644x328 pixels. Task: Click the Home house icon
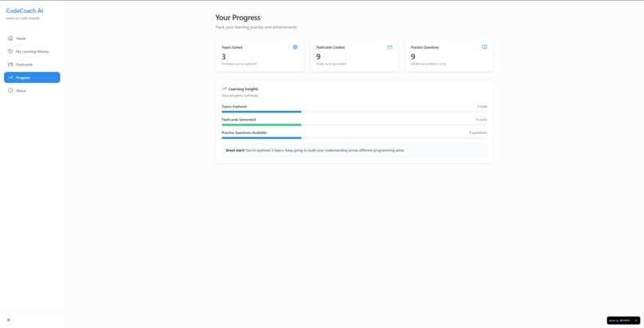click(10, 38)
